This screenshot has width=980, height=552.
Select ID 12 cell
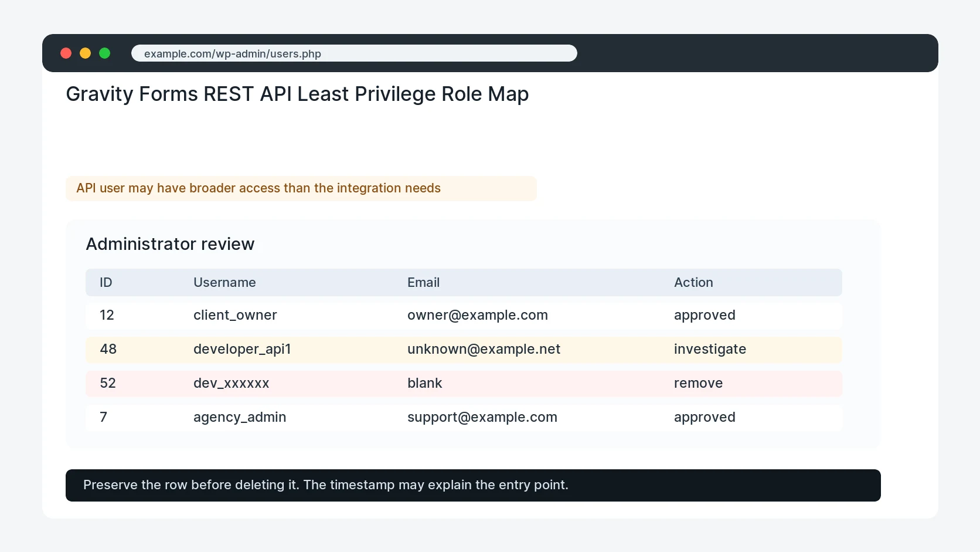(107, 315)
